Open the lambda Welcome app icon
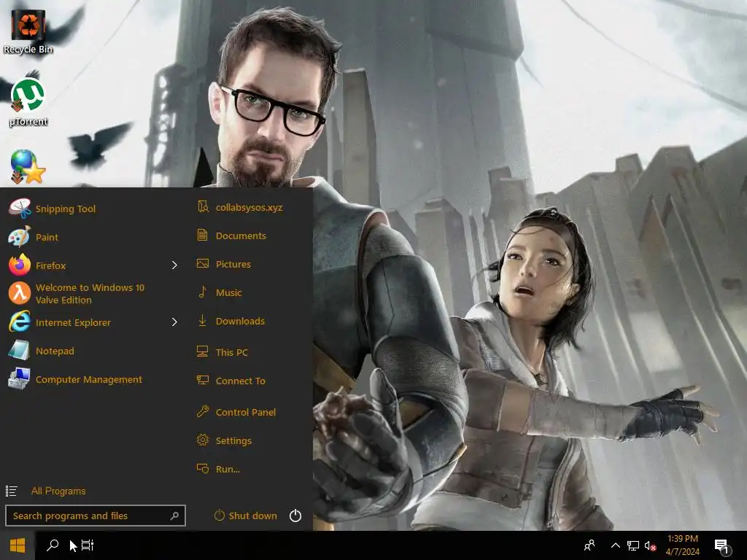747x560 pixels. [x=20, y=293]
